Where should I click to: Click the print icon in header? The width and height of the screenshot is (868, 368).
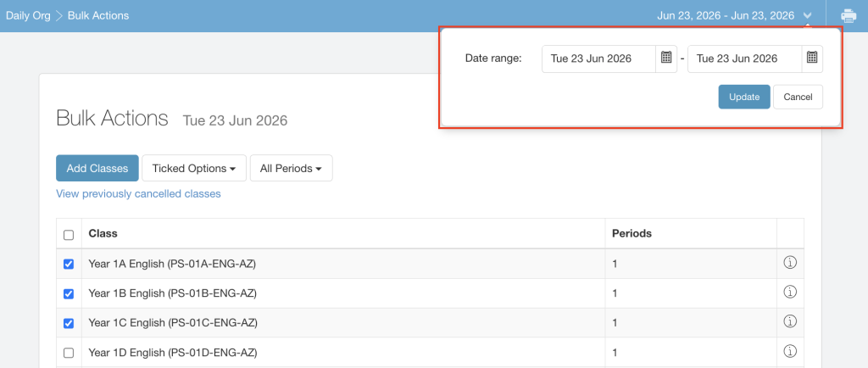[x=848, y=15]
